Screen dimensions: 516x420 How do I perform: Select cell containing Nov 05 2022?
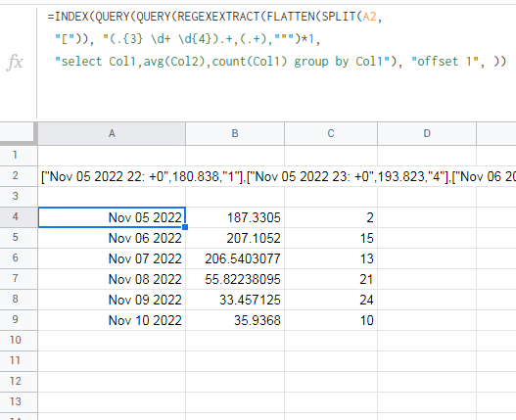[x=112, y=217]
